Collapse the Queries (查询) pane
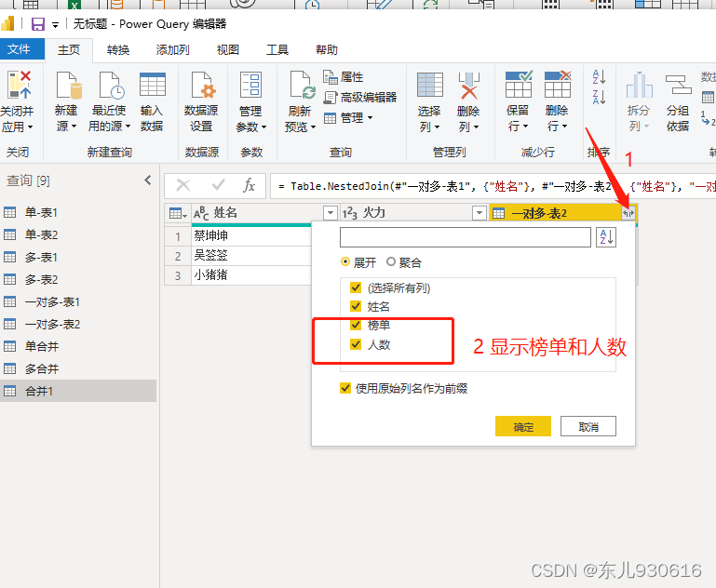Screen dimensions: 716x588 [x=147, y=180]
